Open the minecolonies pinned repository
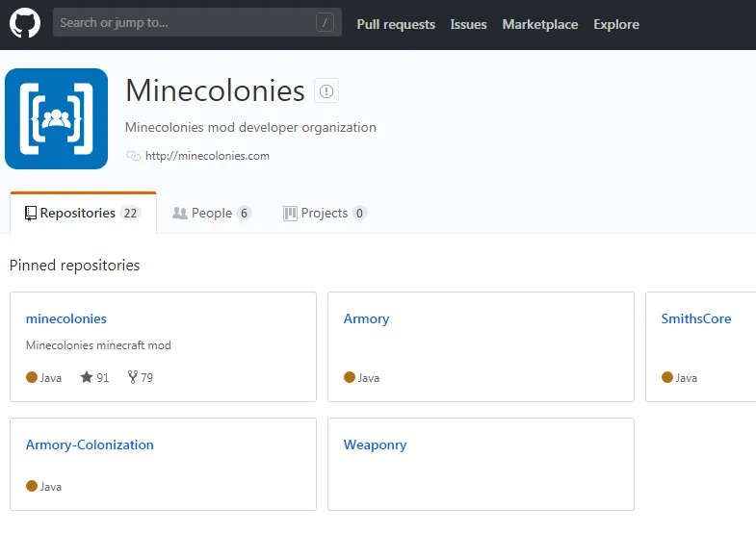The height and width of the screenshot is (534, 756). [66, 318]
